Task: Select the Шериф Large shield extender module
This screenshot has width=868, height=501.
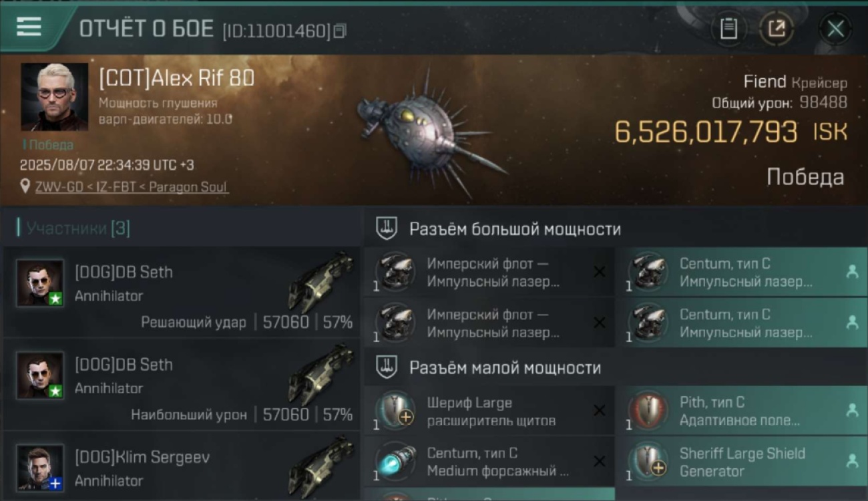Action: (489, 411)
